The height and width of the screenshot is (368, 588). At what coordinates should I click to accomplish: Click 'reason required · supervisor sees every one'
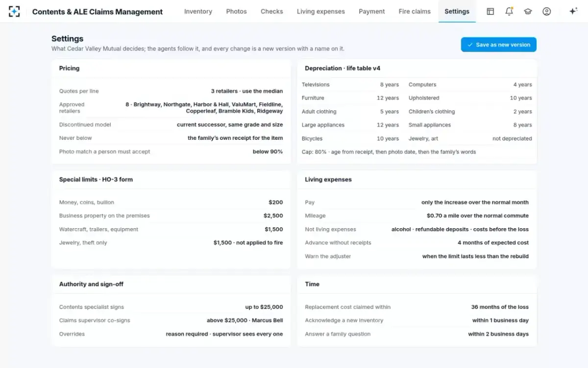[224, 334]
